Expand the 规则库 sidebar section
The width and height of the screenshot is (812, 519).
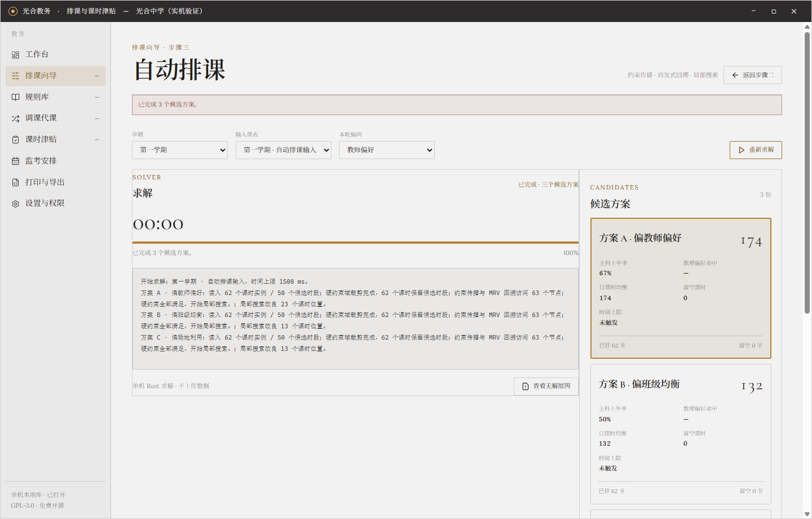[x=97, y=97]
